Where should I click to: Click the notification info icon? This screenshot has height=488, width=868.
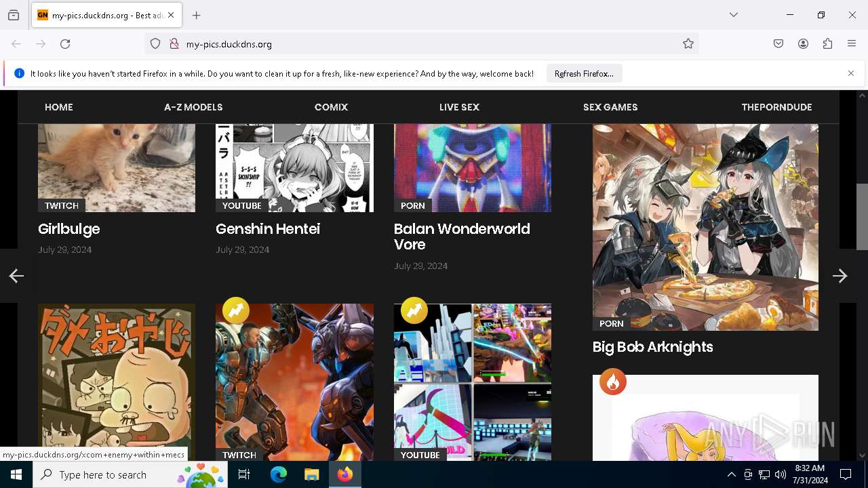(19, 73)
